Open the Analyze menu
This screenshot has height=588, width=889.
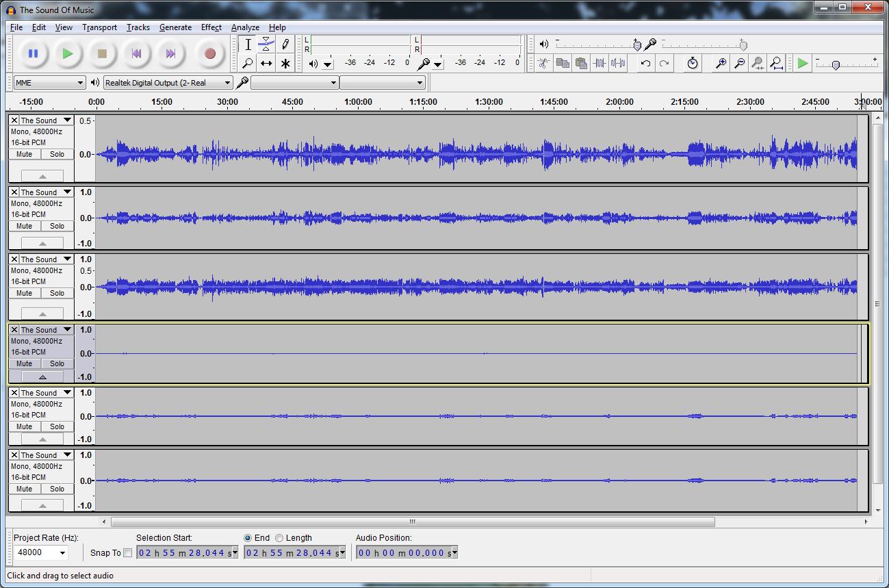pos(245,27)
